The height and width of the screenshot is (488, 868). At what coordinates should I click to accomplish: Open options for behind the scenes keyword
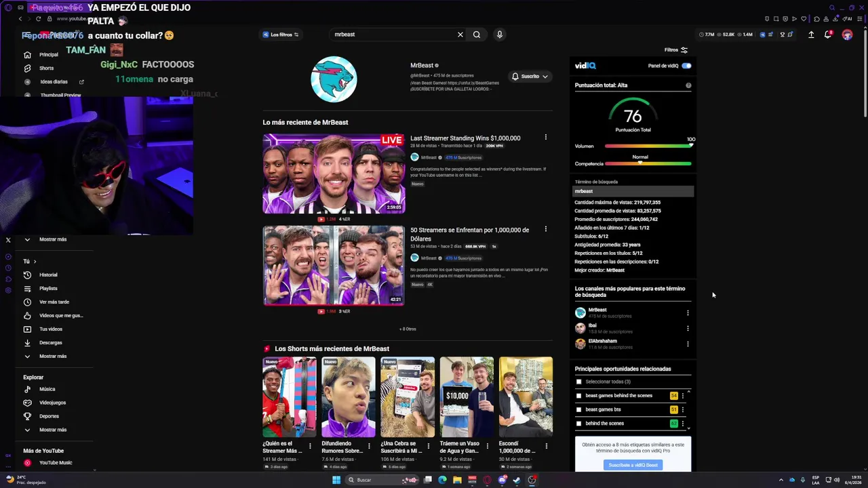click(x=683, y=424)
